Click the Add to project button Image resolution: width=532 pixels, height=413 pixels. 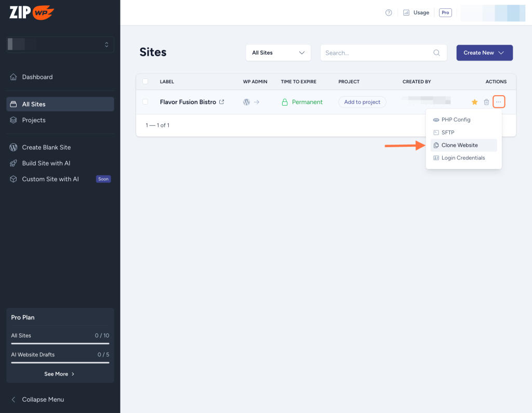pyautogui.click(x=362, y=102)
